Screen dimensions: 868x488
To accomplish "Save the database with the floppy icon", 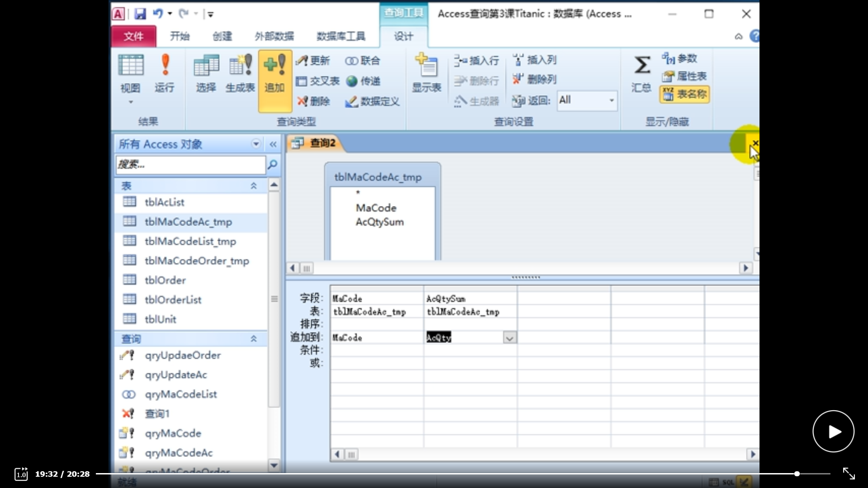I will coord(140,14).
